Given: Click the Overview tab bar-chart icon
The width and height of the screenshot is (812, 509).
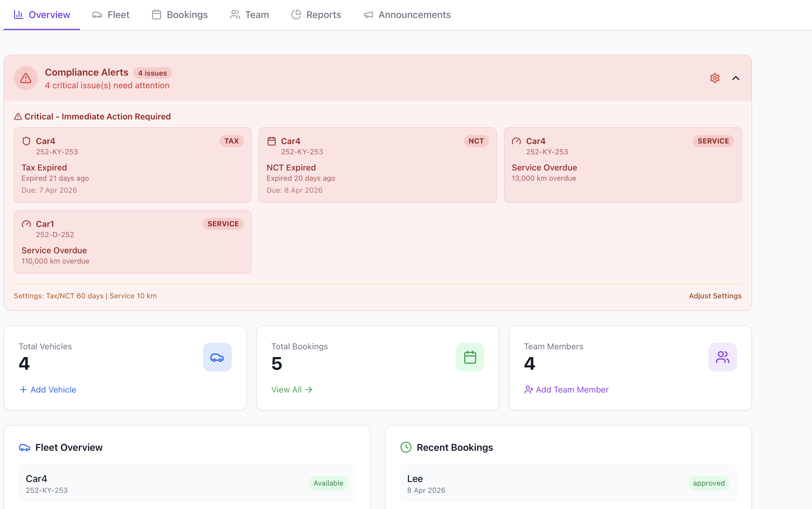Looking at the screenshot, I should pyautogui.click(x=18, y=14).
